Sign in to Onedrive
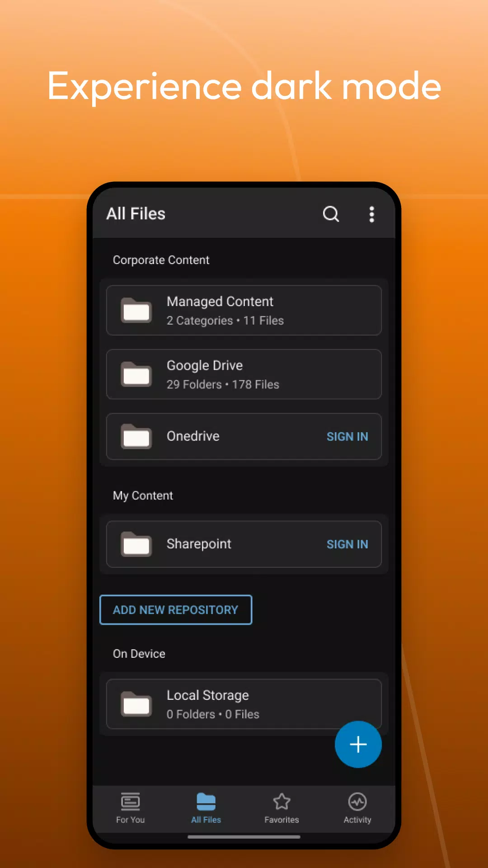488x868 pixels. pos(347,437)
